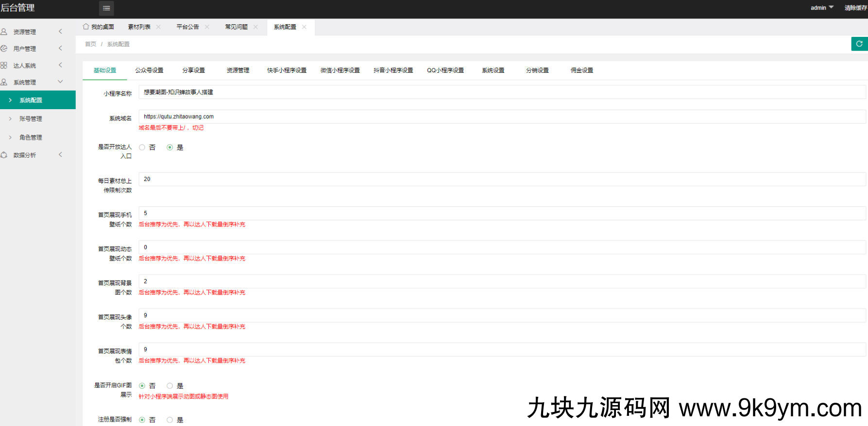The image size is (868, 426).
Task: Click the 后台管理 header title
Action: click(x=17, y=8)
